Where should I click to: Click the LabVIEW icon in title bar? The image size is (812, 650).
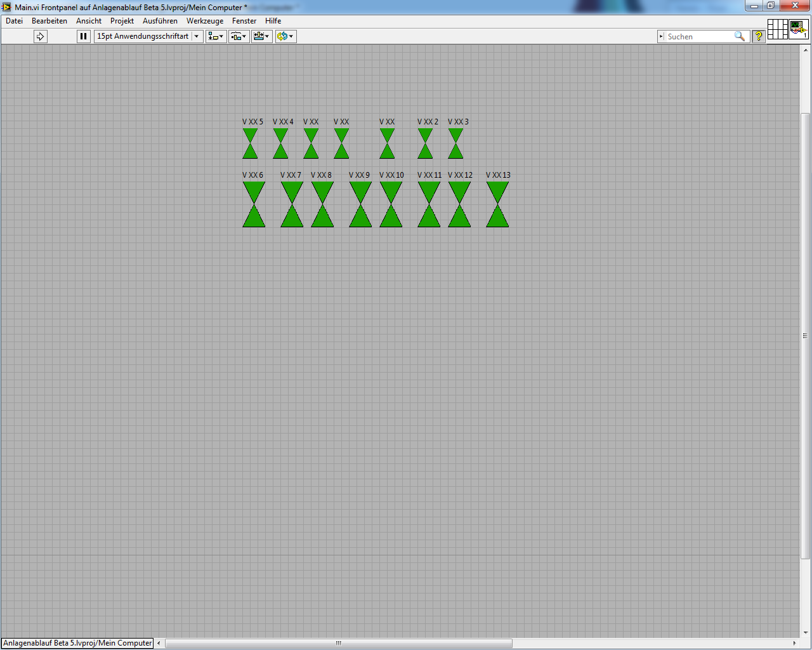(7, 7)
